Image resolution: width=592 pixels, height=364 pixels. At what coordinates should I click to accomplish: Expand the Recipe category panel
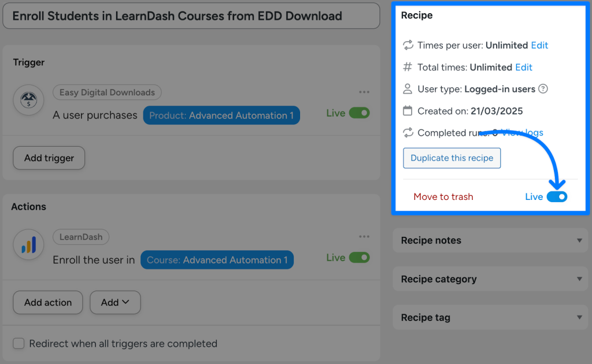pos(490,278)
